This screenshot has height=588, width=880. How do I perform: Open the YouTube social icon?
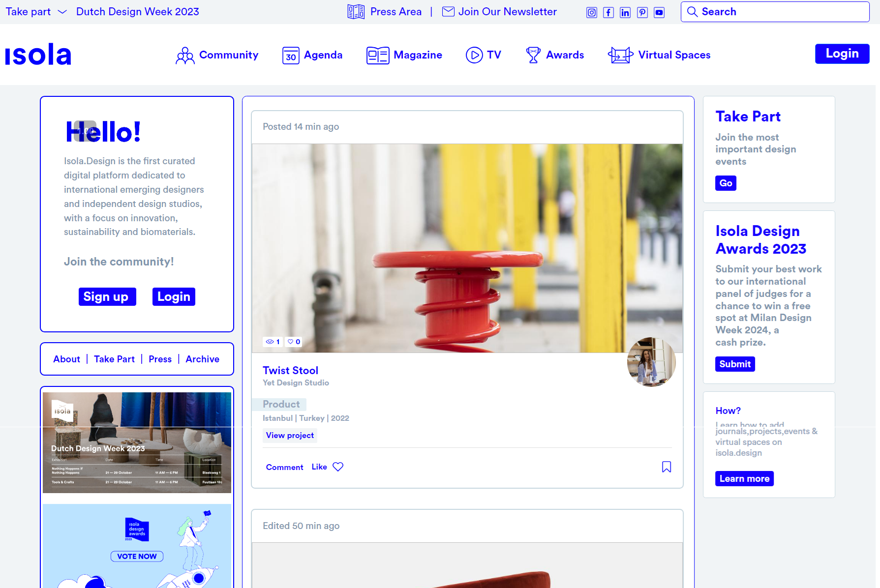[659, 13]
